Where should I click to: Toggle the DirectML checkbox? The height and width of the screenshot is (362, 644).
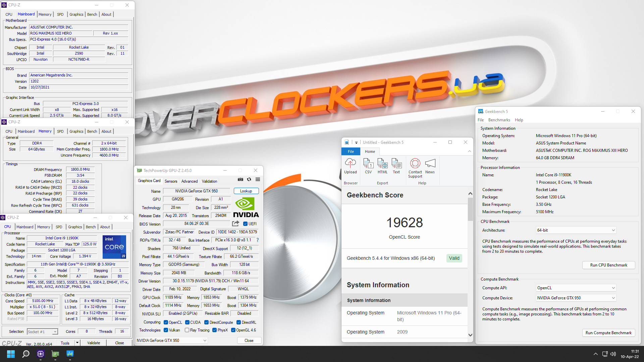click(238, 322)
